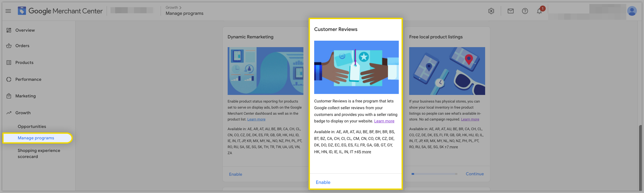Open the help question mark icon
Image resolution: width=644 pixels, height=193 pixels.
tap(525, 11)
